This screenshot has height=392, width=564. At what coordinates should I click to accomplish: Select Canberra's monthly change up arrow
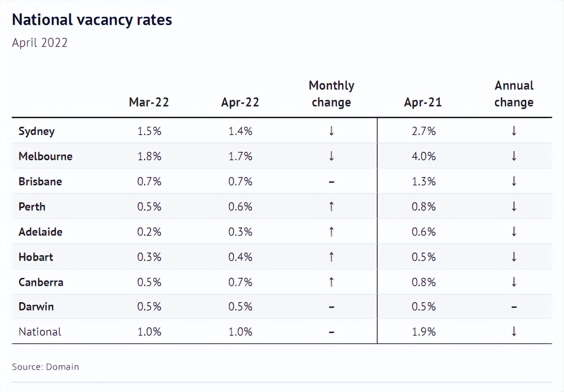click(332, 282)
